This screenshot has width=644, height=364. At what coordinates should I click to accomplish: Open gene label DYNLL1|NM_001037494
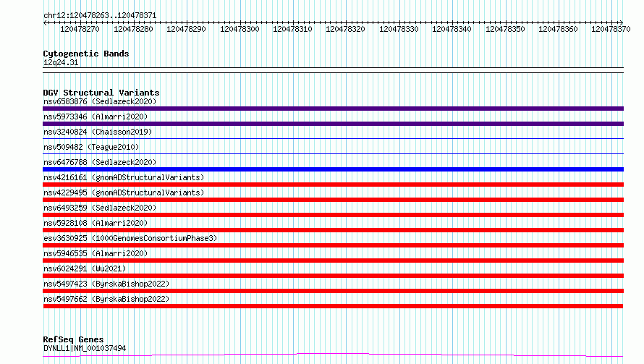pos(85,348)
